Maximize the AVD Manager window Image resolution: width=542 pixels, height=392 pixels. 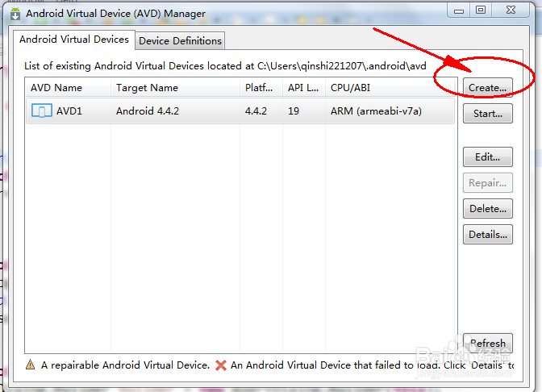coord(481,10)
